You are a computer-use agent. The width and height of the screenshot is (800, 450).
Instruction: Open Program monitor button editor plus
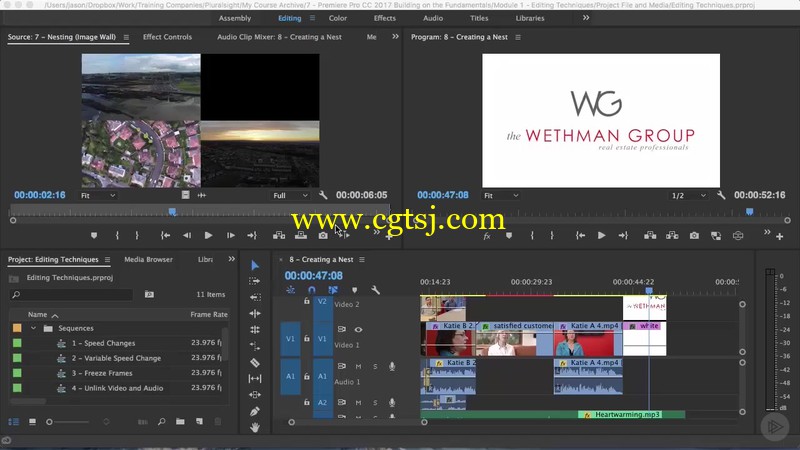pyautogui.click(x=780, y=236)
